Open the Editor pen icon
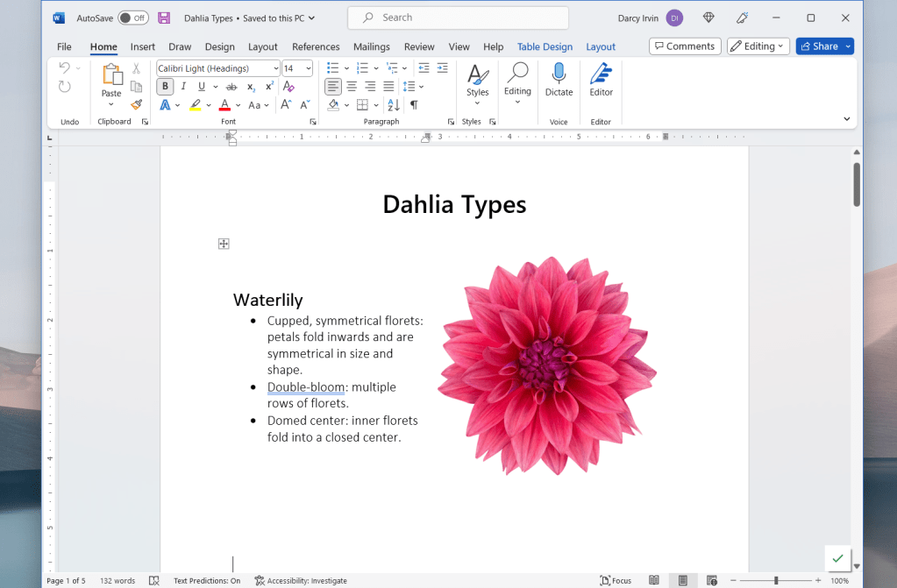Screen dimensions: 897x588 (601, 79)
